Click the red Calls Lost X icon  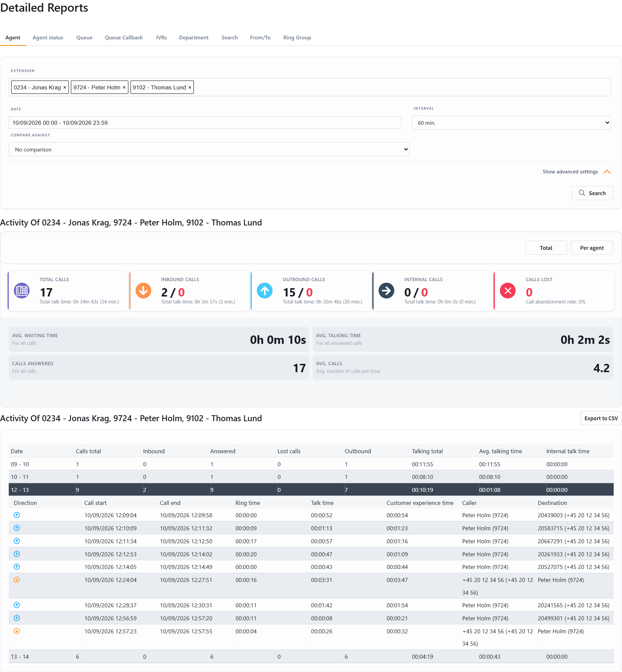(508, 291)
